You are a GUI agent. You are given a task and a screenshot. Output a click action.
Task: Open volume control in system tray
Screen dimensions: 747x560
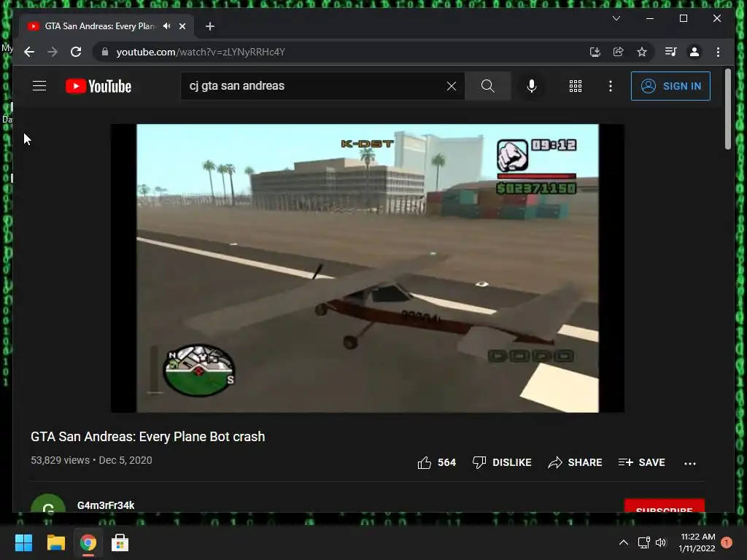(x=661, y=542)
